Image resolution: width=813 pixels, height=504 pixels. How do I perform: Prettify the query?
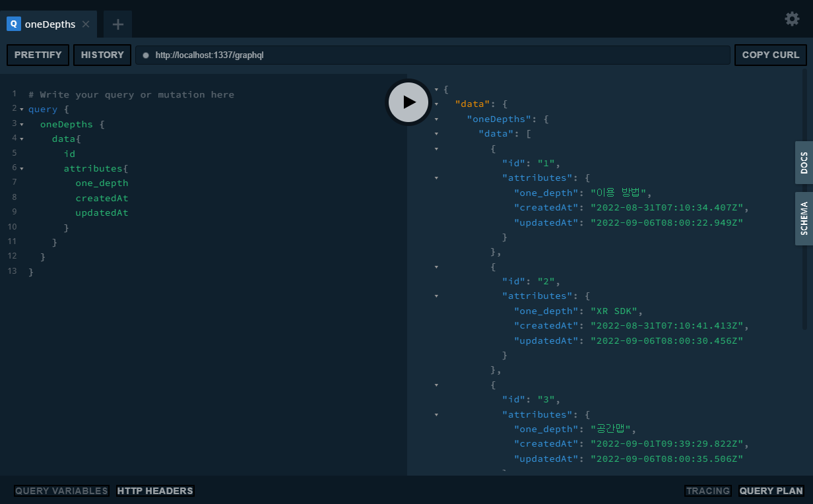point(38,55)
